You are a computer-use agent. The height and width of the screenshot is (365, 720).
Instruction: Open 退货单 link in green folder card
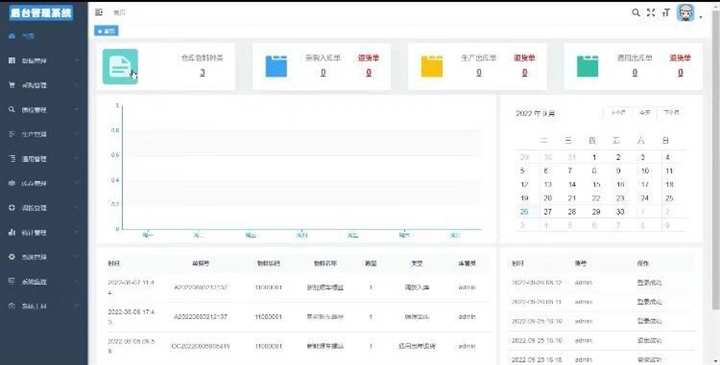[680, 58]
